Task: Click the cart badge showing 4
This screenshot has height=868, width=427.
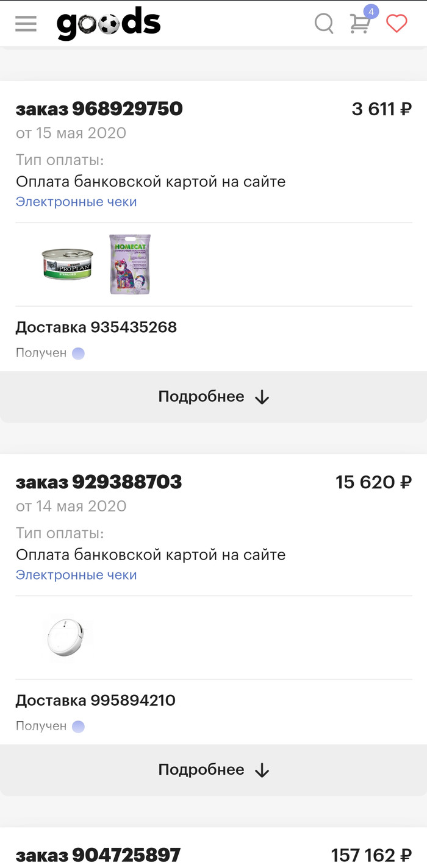Action: [371, 12]
